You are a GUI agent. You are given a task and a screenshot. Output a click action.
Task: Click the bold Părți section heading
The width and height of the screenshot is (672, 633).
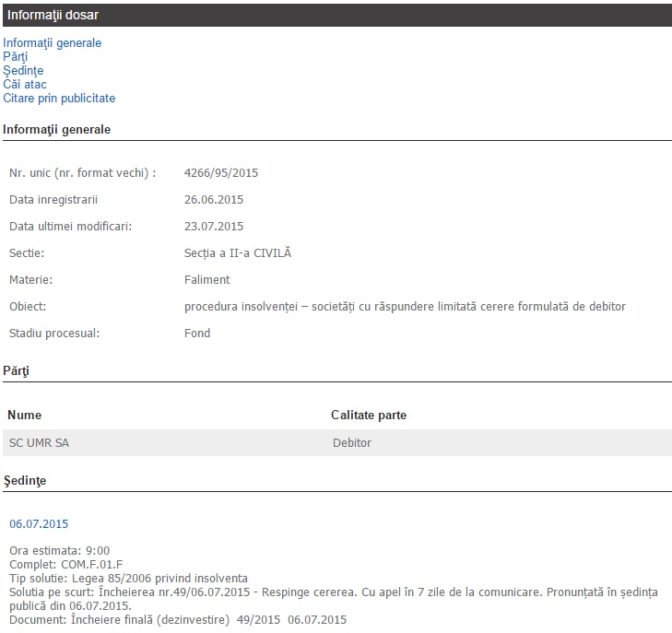tap(17, 370)
